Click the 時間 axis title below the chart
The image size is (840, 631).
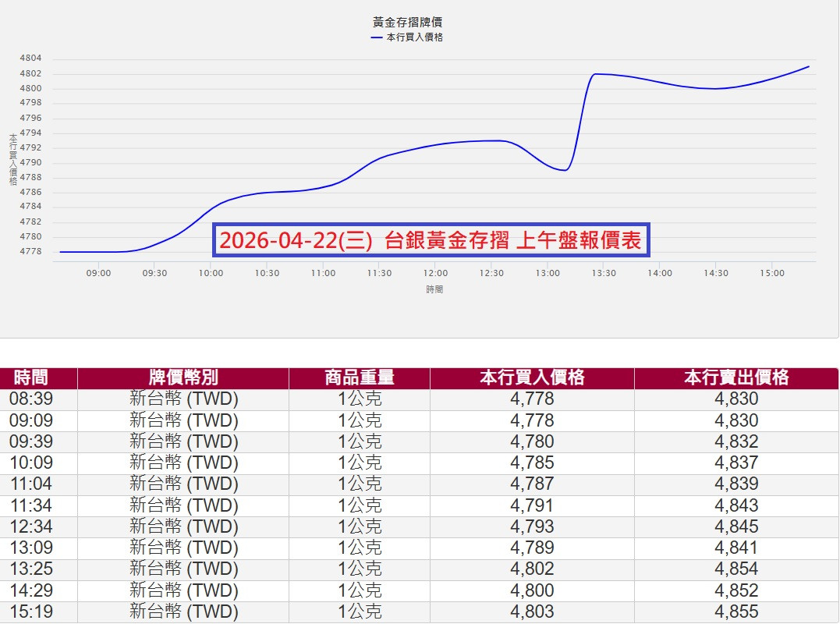tap(434, 289)
